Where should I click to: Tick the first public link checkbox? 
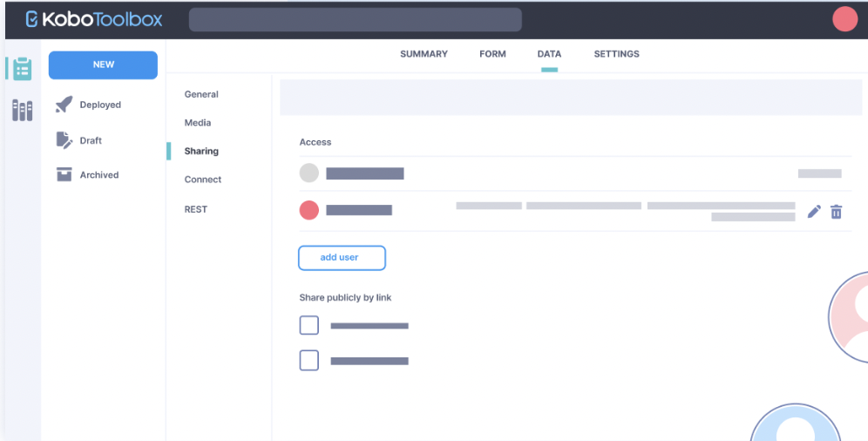coord(309,325)
